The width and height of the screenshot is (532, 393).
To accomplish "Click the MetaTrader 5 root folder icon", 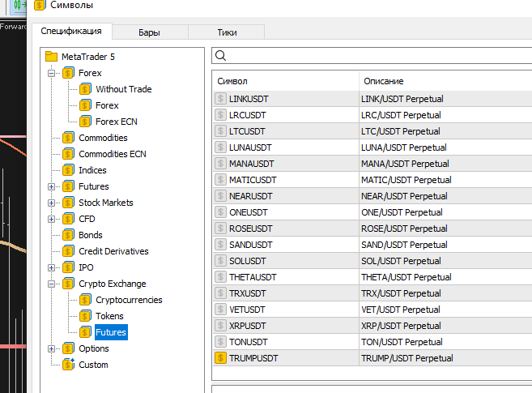I will tap(51, 57).
